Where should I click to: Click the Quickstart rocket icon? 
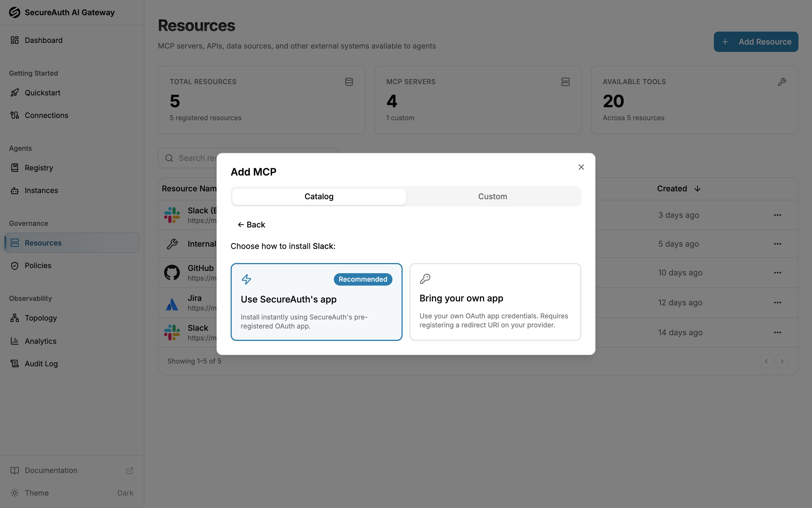pos(14,93)
